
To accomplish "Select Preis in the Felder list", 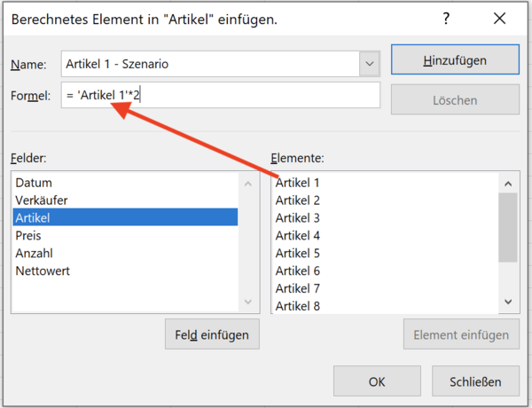I will click(x=28, y=236).
